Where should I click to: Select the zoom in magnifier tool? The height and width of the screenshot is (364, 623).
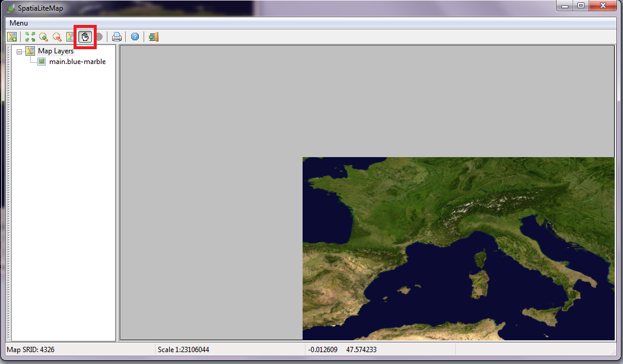44,37
